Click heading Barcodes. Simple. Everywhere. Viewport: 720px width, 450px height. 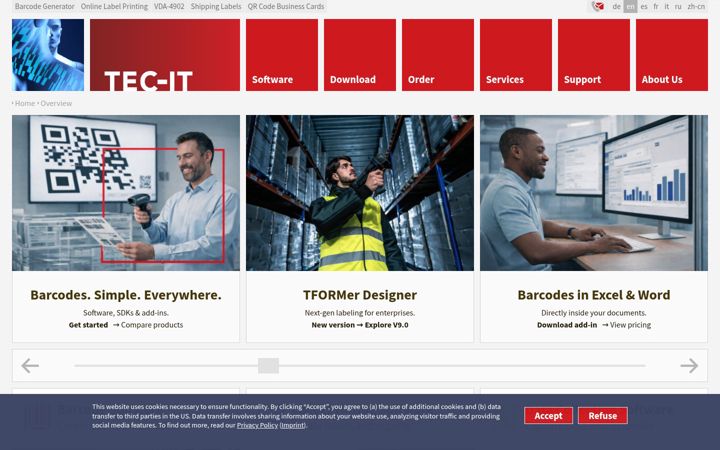tap(126, 295)
